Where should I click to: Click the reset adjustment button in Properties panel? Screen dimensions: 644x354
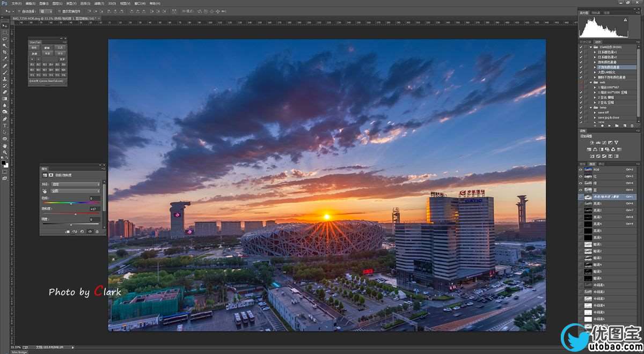tap(82, 232)
